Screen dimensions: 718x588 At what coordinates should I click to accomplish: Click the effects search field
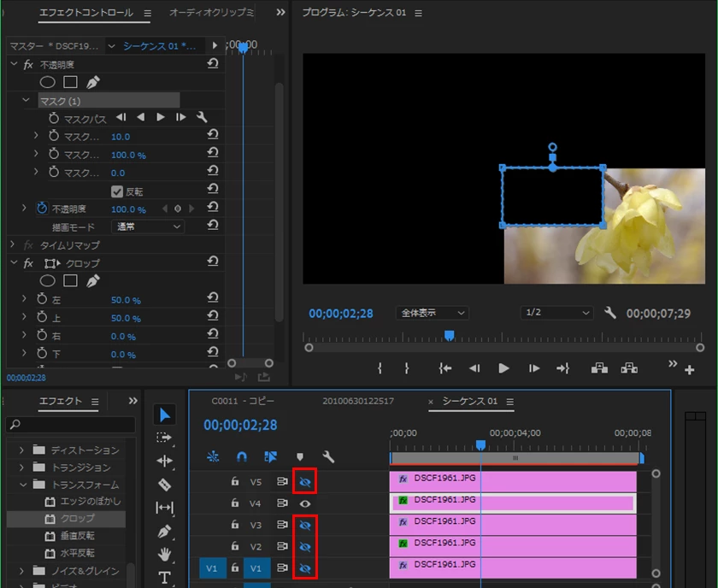(x=71, y=425)
